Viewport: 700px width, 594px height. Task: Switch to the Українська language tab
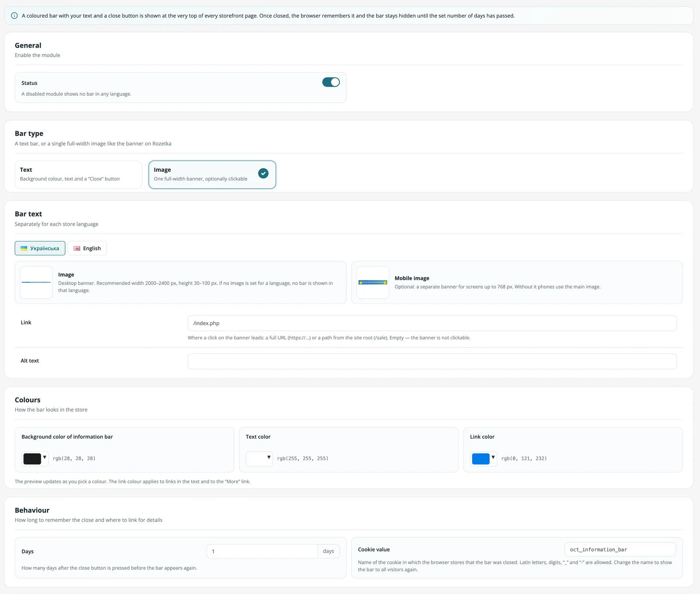click(x=40, y=248)
